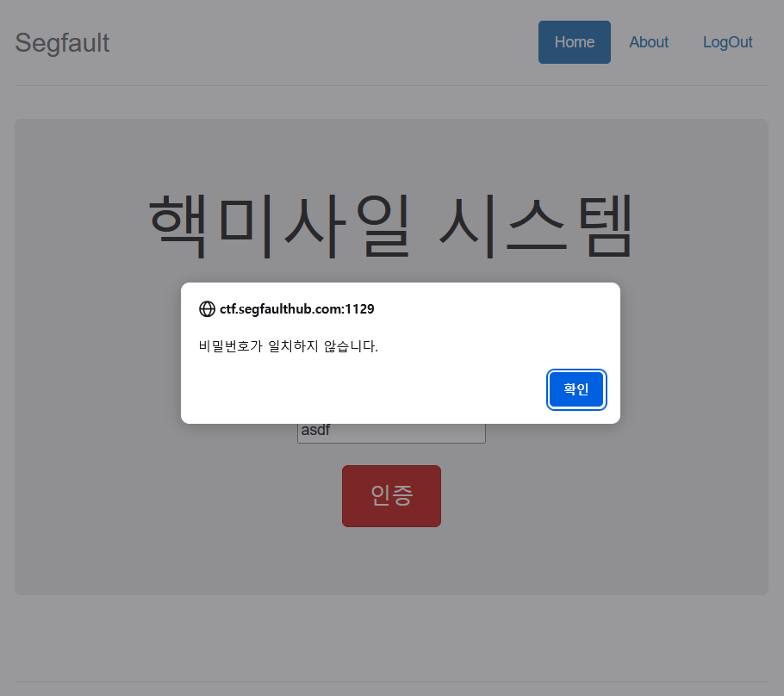
Task: Click the red 인증 button
Action: tap(391, 496)
